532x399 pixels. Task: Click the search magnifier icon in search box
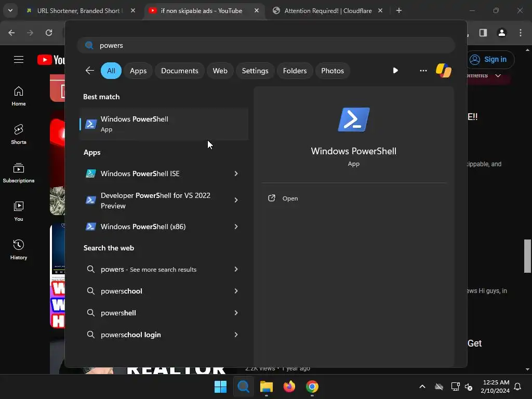tap(89, 45)
